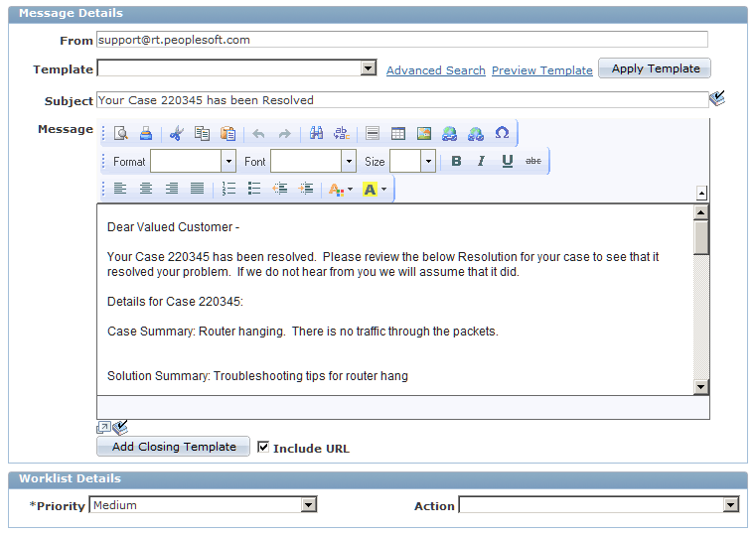
Task: Click the 'Details for Case 220345:' line
Action: pos(175,302)
